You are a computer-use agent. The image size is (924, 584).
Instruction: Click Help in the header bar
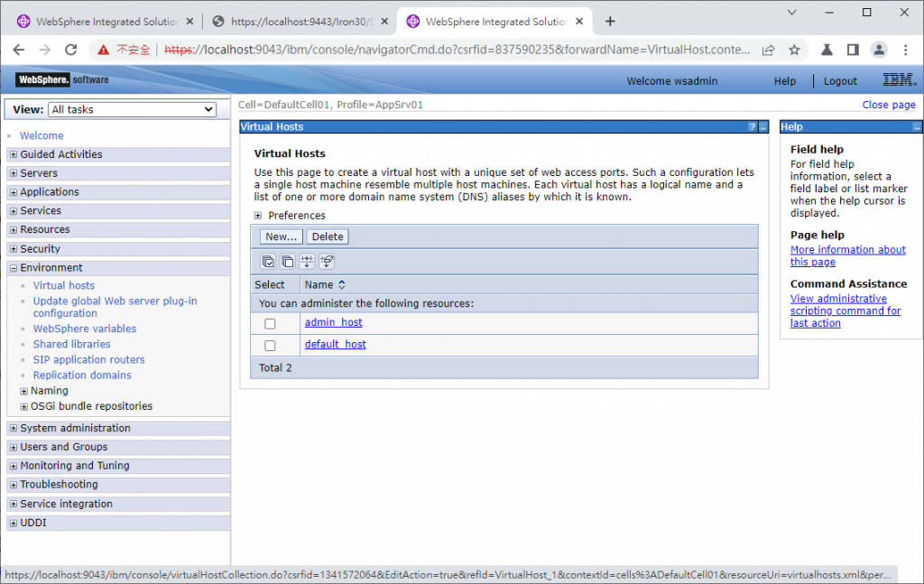pos(784,80)
